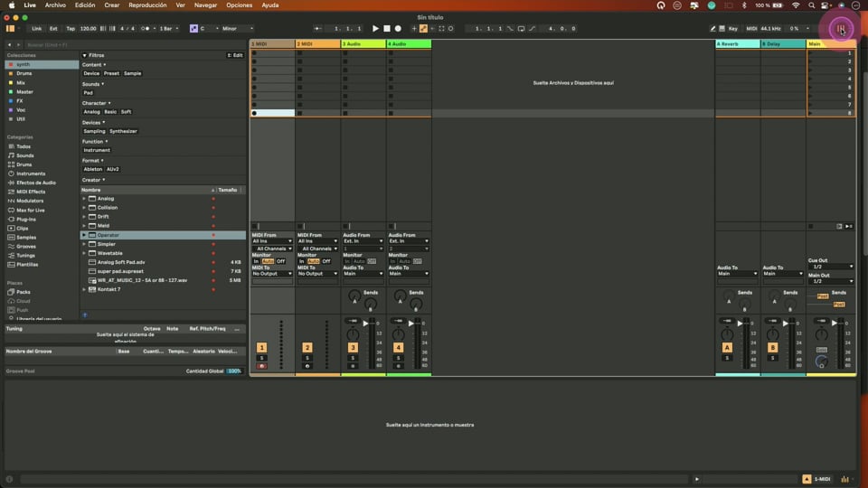
Task: Click the scale mode keyboard icon
Action: coord(193,29)
